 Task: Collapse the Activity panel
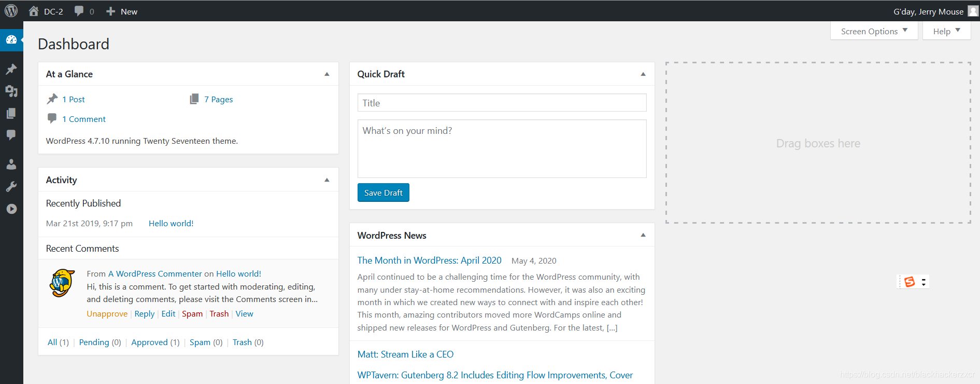(327, 180)
